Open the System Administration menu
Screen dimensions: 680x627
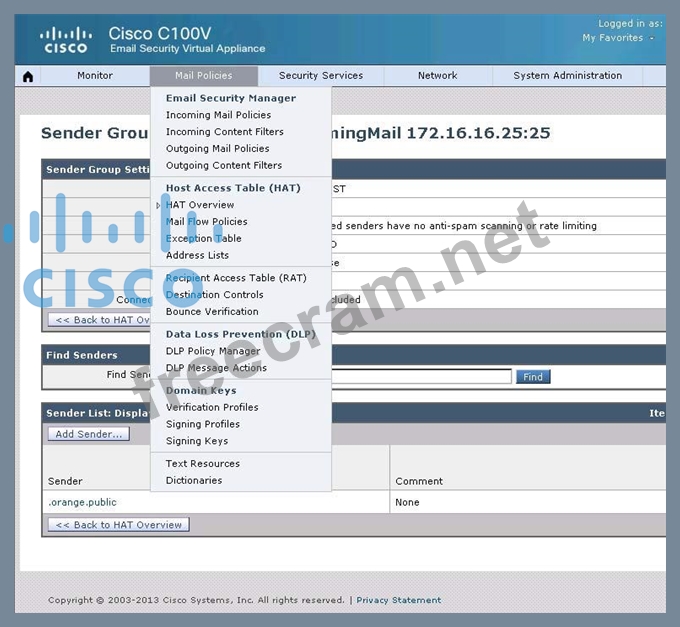point(567,76)
